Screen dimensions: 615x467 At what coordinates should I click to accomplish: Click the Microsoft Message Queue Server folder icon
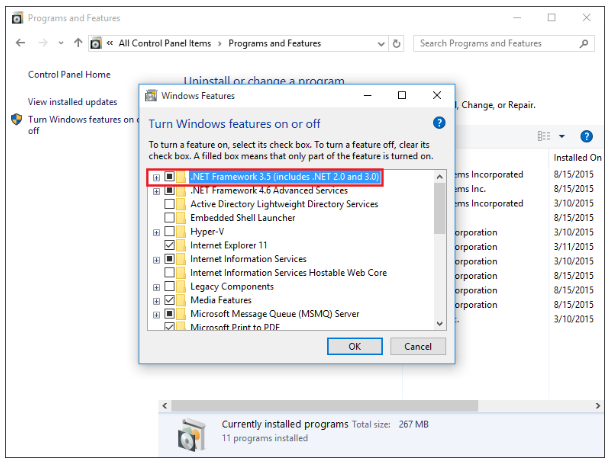181,314
